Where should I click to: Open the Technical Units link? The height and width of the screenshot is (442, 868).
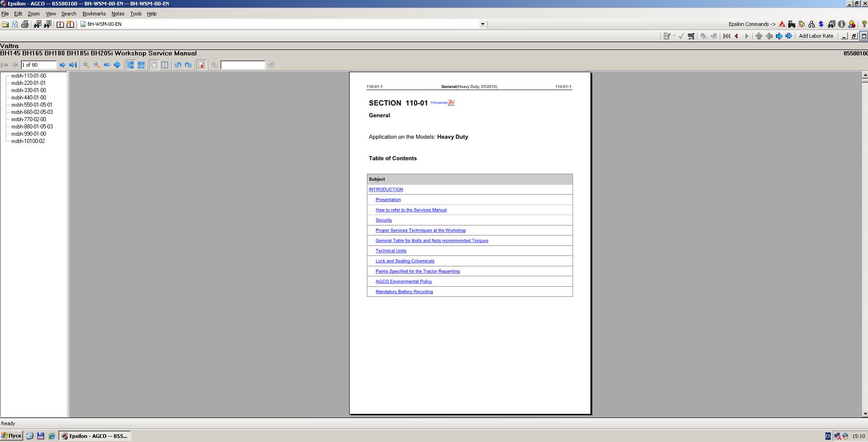[x=391, y=251]
